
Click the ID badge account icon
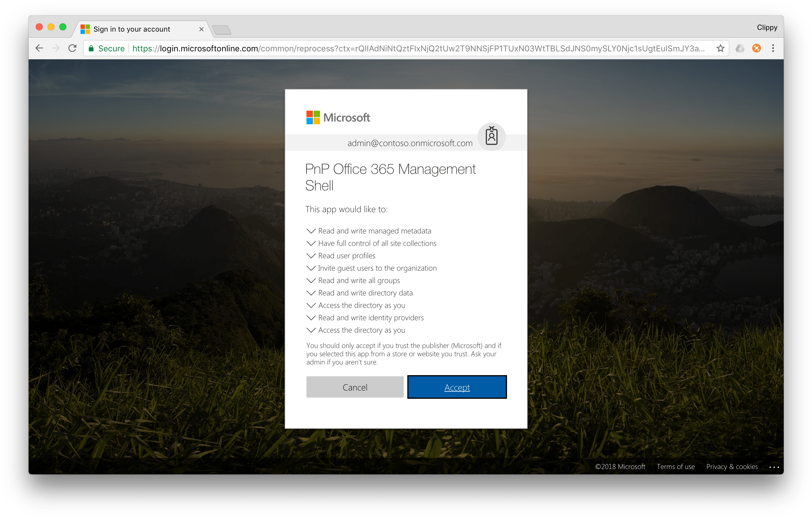tap(491, 136)
